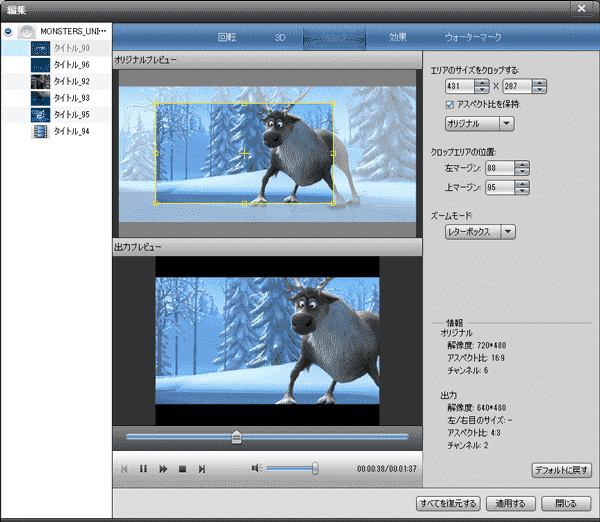Select タイトル_96 in the title list
Image resolution: width=600 pixels, height=522 pixels.
71,65
